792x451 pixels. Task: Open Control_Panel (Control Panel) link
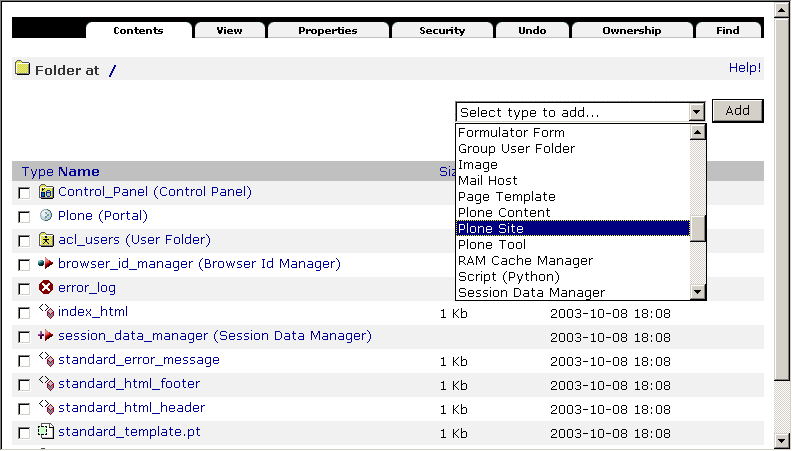(155, 192)
